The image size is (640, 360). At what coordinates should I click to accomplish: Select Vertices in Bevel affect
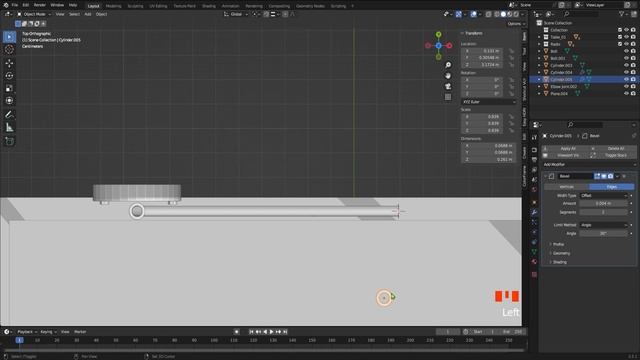567,187
